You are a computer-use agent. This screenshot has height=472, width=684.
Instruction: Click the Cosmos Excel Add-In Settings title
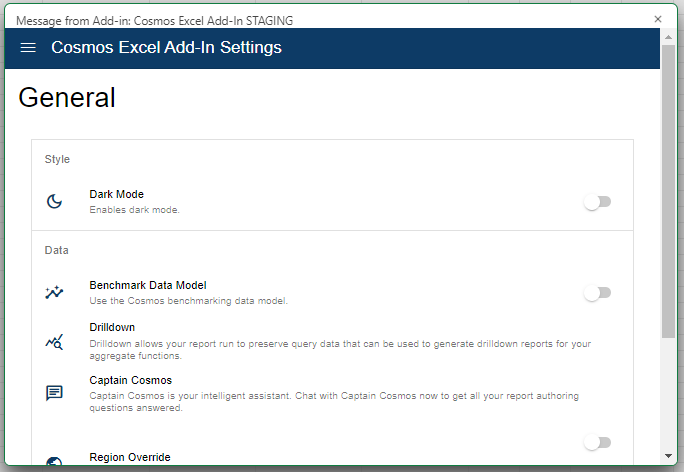tap(166, 47)
